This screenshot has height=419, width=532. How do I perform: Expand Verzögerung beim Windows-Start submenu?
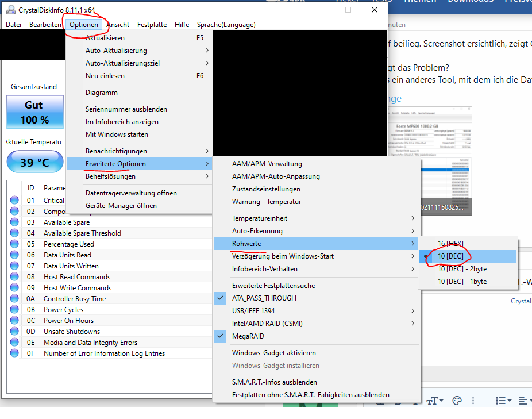(316, 256)
